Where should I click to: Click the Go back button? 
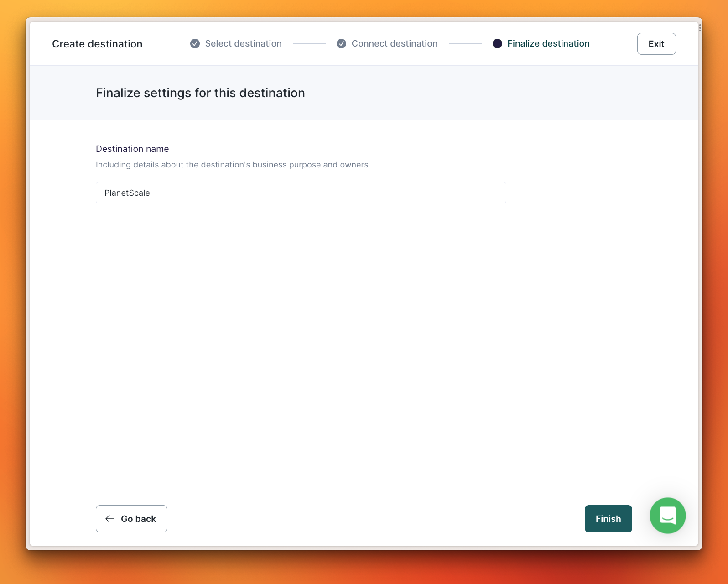(x=131, y=519)
